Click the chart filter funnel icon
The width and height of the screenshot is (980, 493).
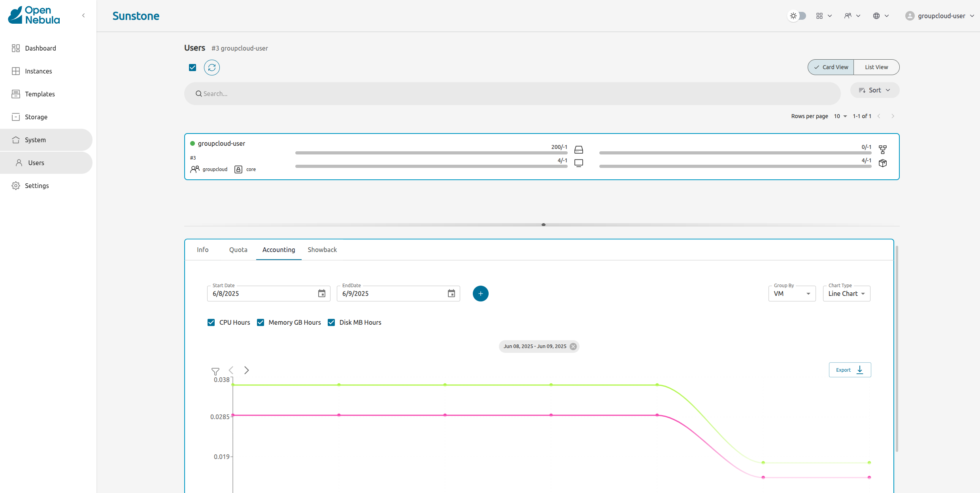215,371
